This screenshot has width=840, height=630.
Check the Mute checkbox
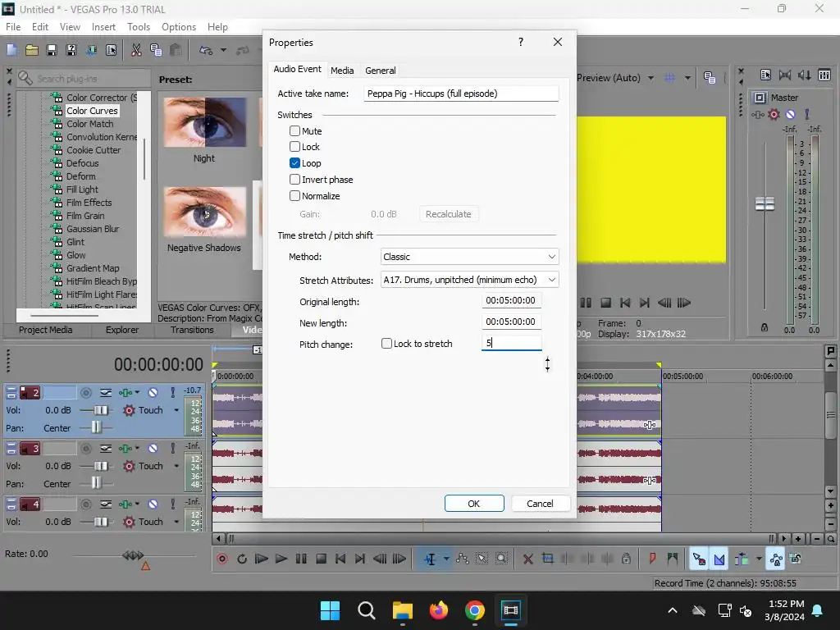[x=294, y=130]
